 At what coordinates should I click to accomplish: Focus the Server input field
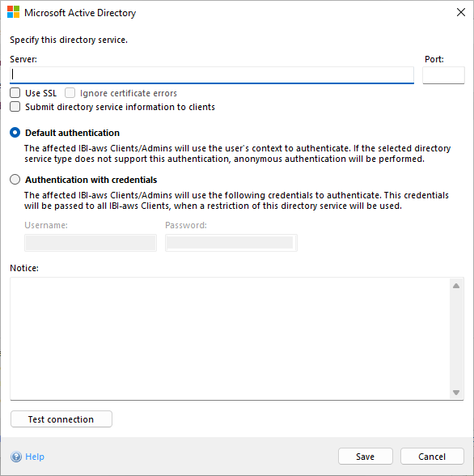pos(212,74)
